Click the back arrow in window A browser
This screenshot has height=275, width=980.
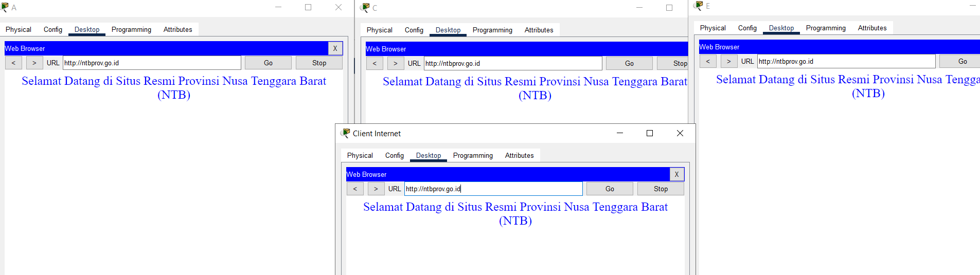[x=13, y=63]
